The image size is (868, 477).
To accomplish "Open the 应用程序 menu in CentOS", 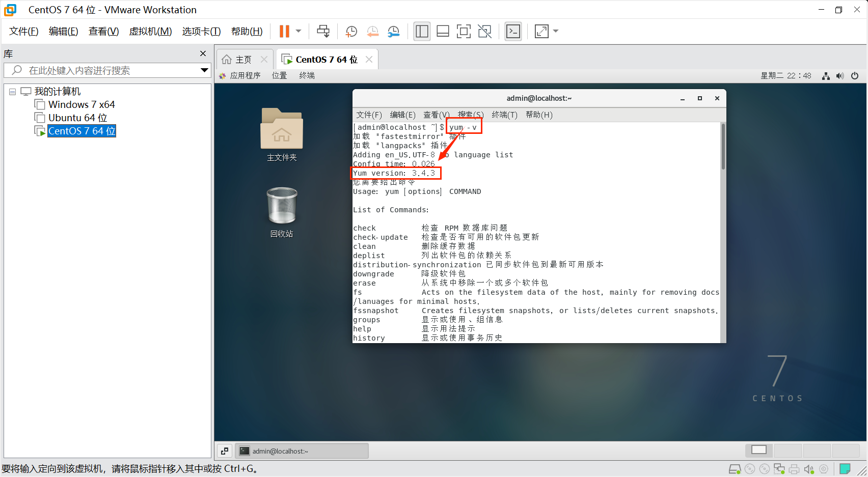I will (245, 75).
